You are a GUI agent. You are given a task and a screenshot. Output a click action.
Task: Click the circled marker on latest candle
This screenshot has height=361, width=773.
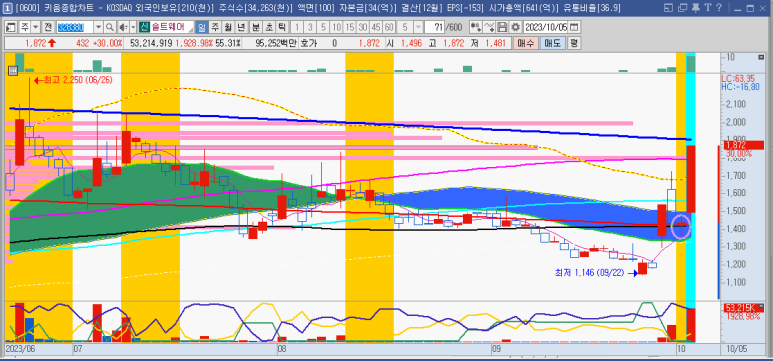682,226
